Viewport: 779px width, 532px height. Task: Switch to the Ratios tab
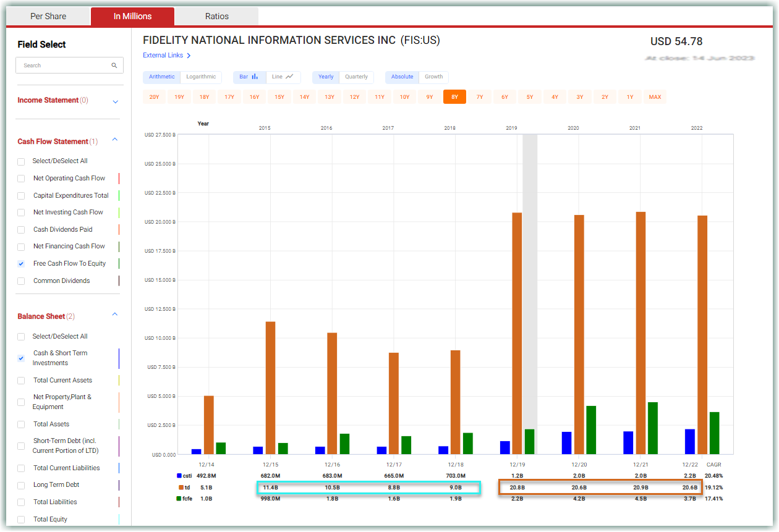pyautogui.click(x=216, y=16)
